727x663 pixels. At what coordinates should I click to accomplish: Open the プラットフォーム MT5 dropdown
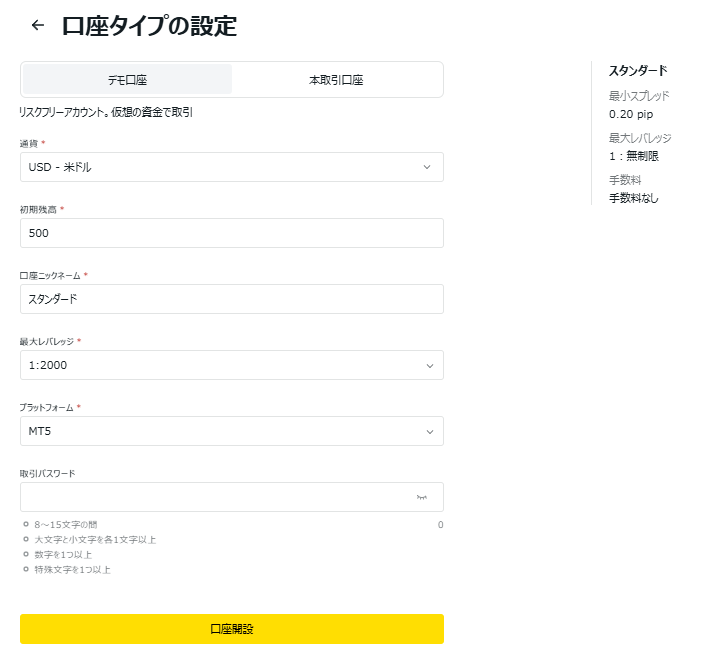point(232,431)
